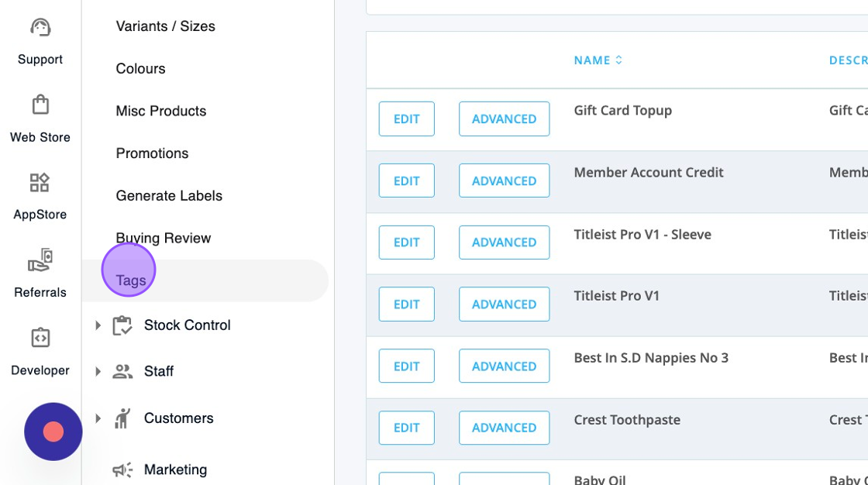Image resolution: width=868 pixels, height=485 pixels.
Task: Open the Generate Labels menu item
Action: pyautogui.click(x=169, y=196)
